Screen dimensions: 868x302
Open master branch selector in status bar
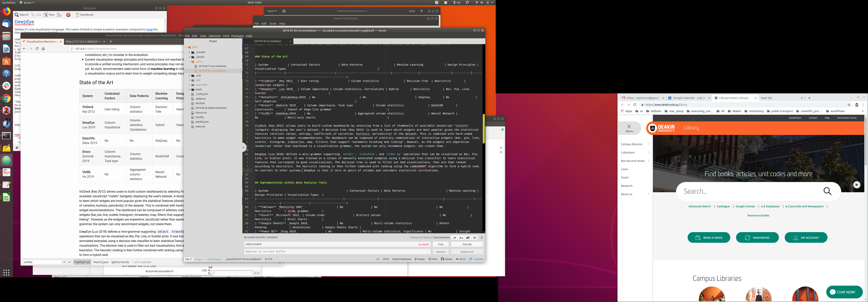pos(420,259)
